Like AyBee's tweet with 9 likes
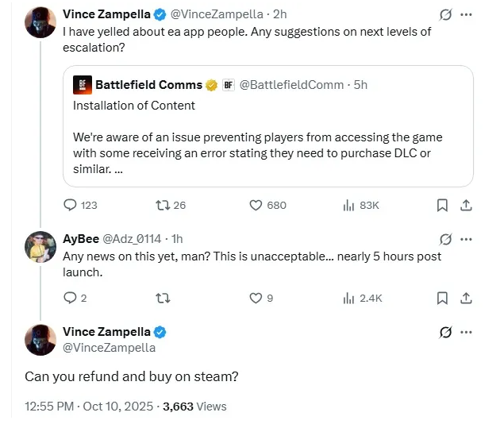The width and height of the screenshot is (504, 424). point(256,298)
